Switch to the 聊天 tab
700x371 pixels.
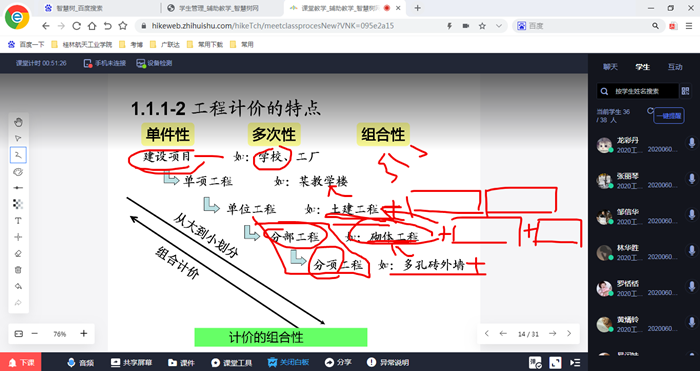[x=610, y=67]
